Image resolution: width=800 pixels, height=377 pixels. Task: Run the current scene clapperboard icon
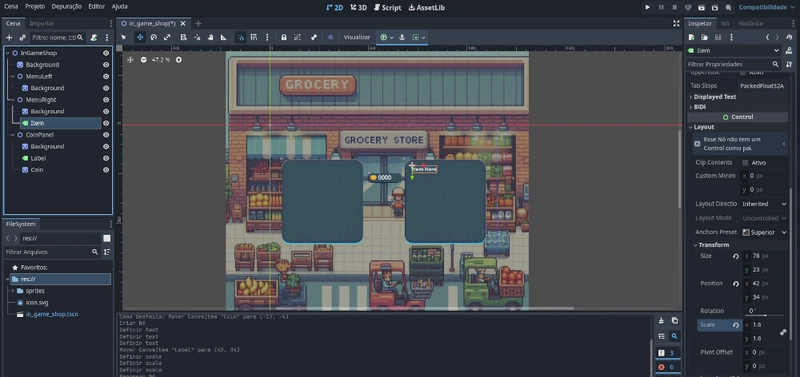tap(702, 7)
